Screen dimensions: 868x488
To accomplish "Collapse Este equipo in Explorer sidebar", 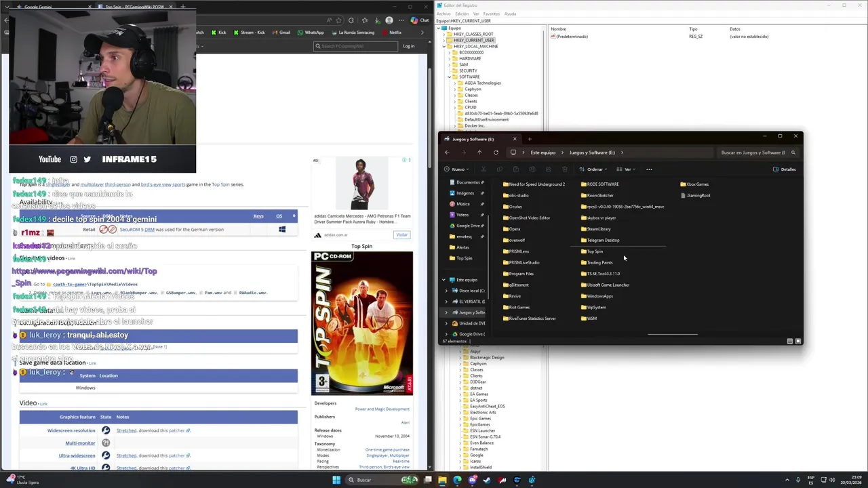I will 444,280.
